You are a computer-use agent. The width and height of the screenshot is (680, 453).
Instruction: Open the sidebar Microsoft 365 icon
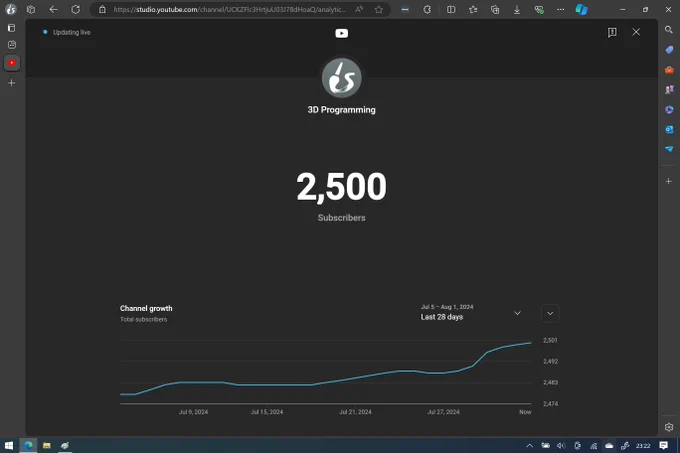pos(669,109)
